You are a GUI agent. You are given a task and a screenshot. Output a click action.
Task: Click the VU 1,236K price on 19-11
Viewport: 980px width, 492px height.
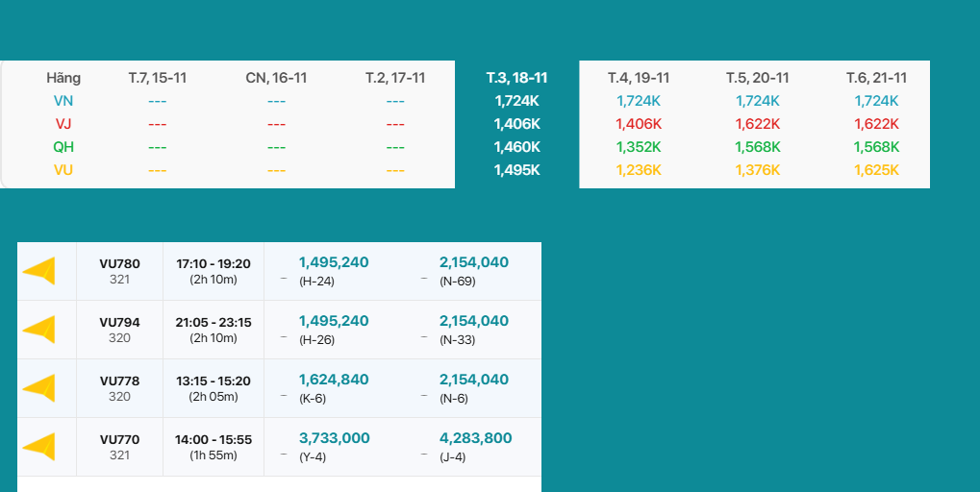639,170
